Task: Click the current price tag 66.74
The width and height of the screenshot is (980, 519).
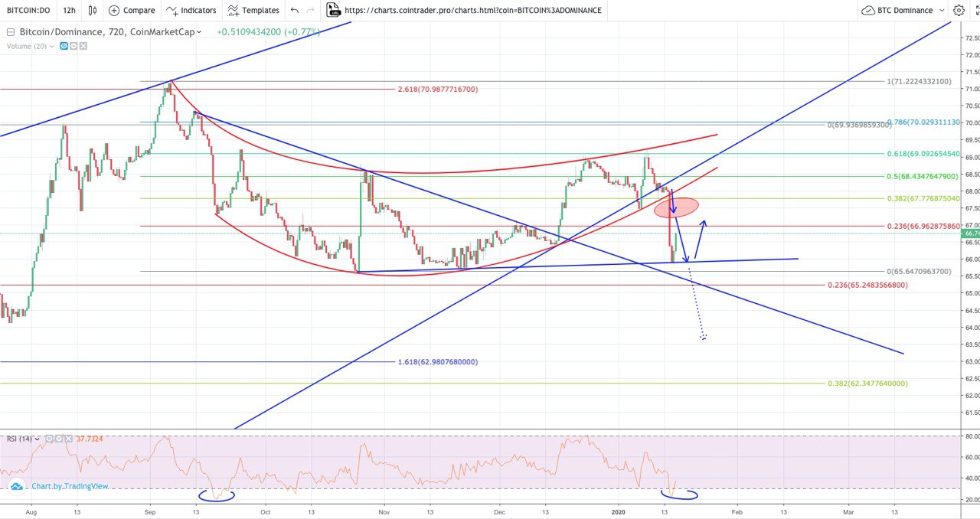Action: click(x=969, y=234)
